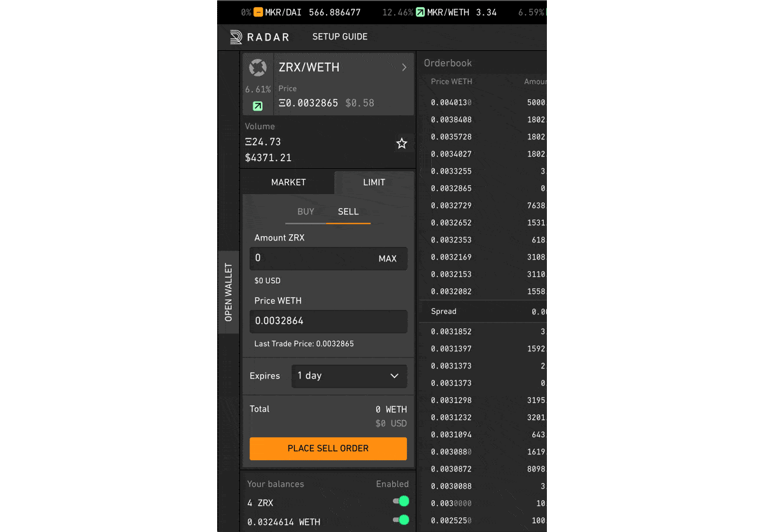Viewport: 764px width, 532px height.
Task: Click Last Trade Price: 0.0032865 text
Action: (304, 344)
